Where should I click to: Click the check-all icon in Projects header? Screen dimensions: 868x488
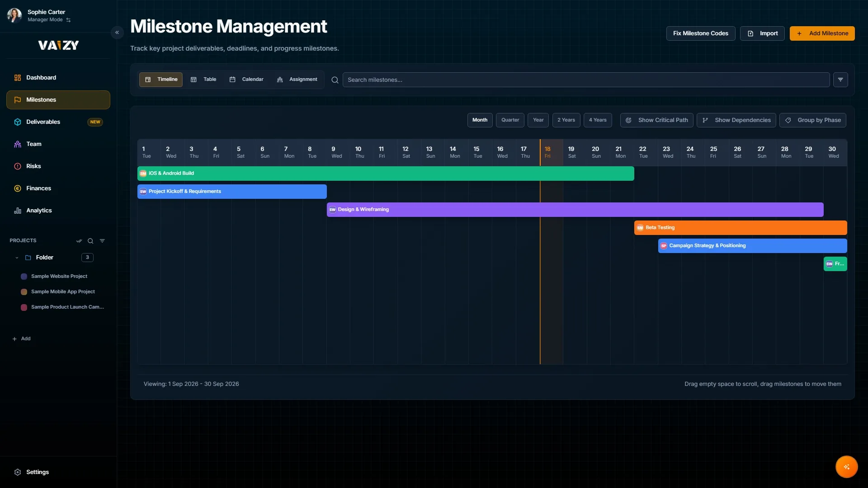(79, 241)
